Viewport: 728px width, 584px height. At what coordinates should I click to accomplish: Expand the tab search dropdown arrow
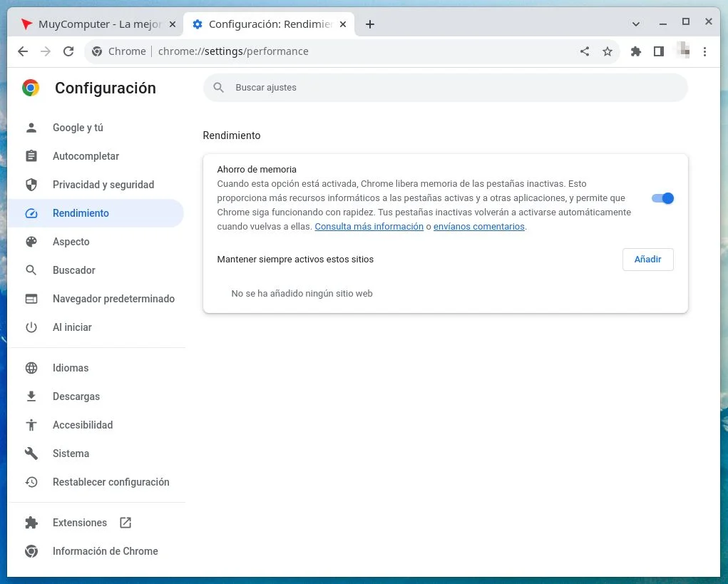(x=636, y=24)
